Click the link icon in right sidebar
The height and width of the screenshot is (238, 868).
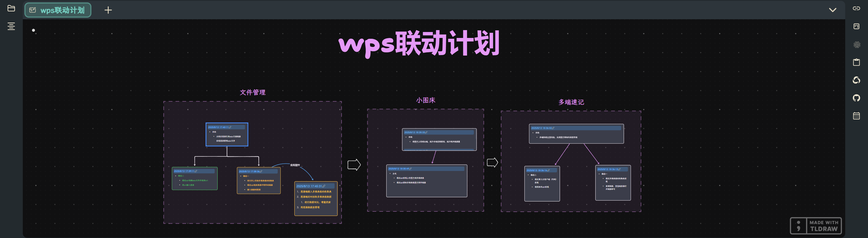tap(856, 8)
